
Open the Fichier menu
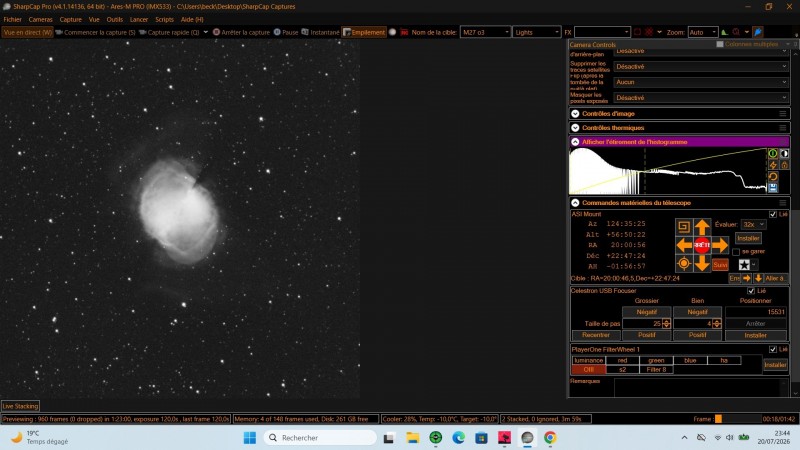click(x=12, y=19)
